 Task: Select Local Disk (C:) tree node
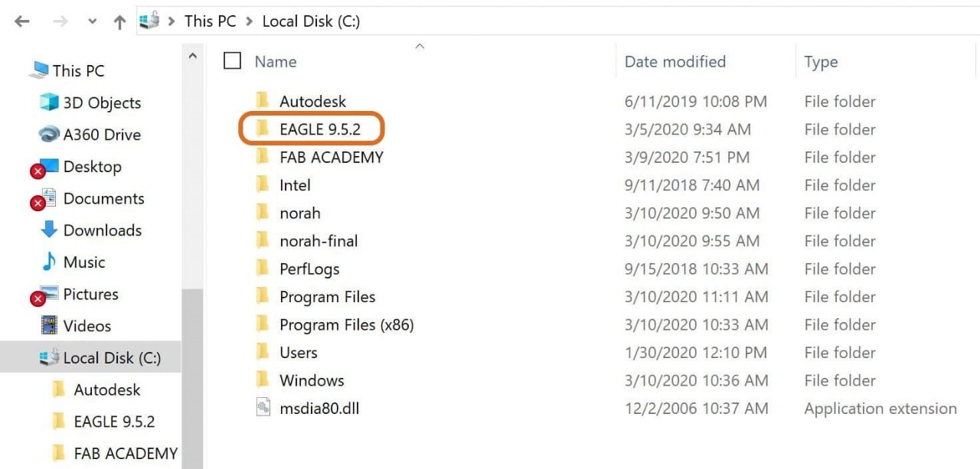point(100,357)
